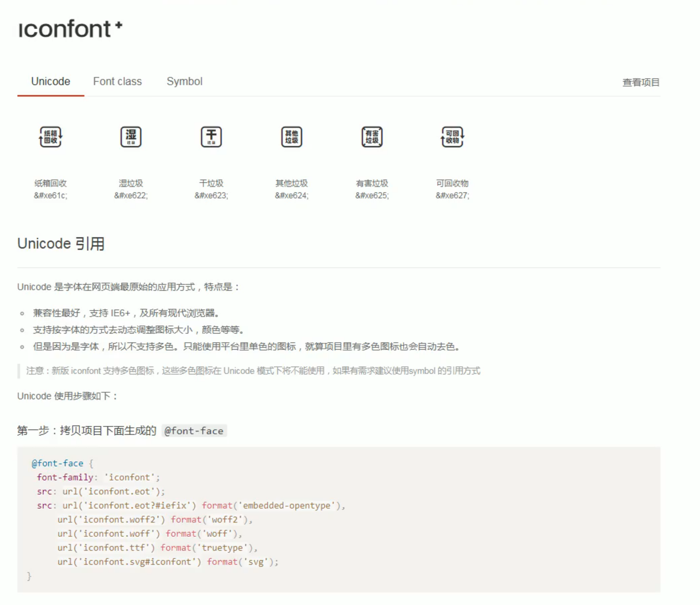Click the 'embedded-opentype' src code line

tap(191, 505)
